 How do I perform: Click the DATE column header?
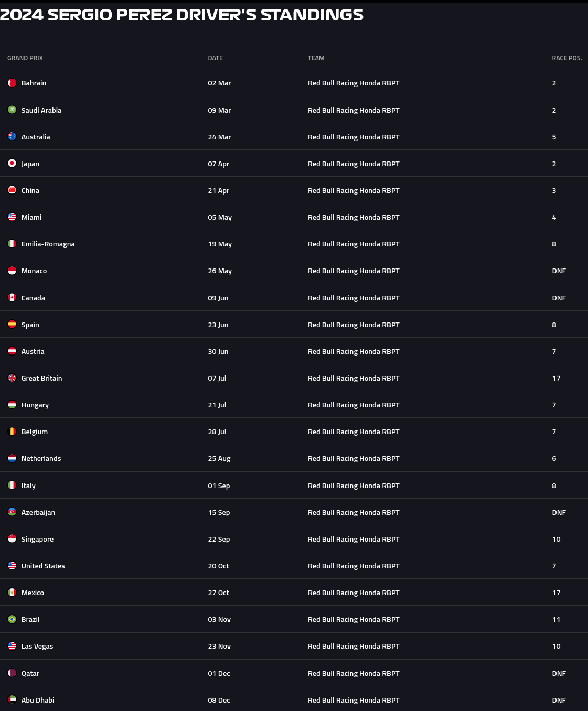point(215,58)
